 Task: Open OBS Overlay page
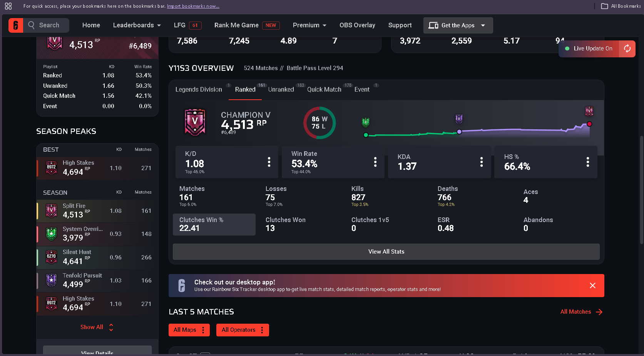(357, 25)
